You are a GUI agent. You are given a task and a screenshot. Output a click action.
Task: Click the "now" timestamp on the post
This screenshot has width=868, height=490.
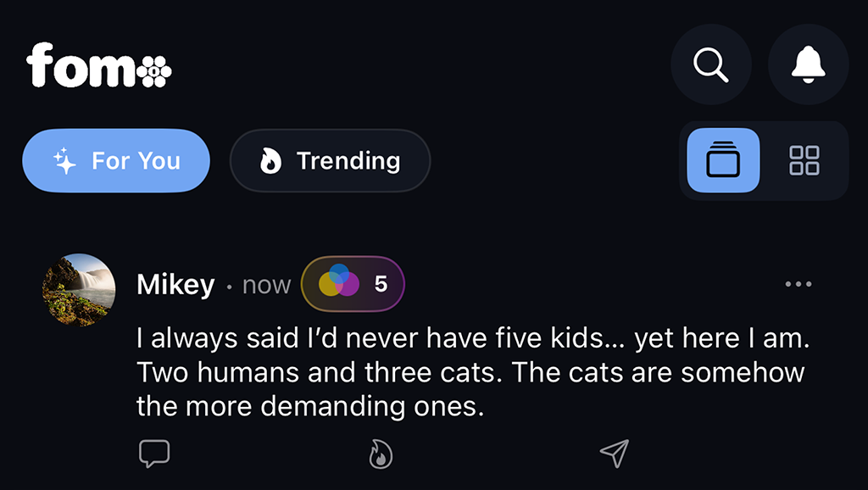pos(266,286)
